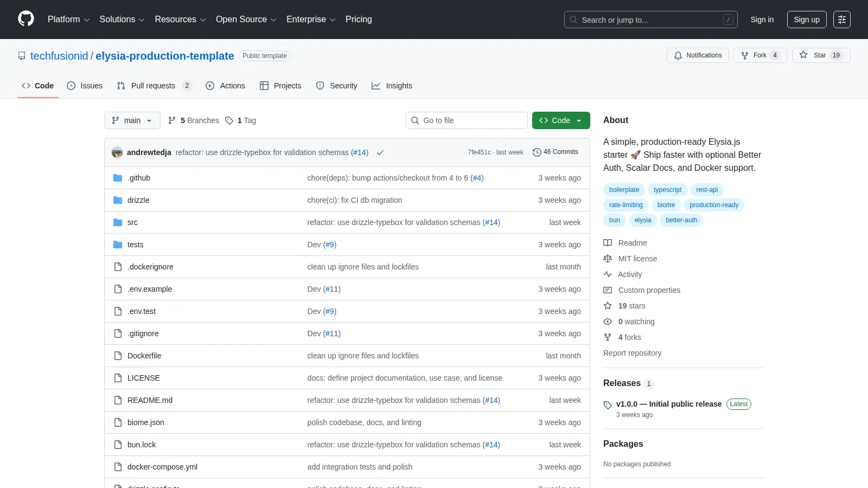Click the src folder icon

[118, 222]
